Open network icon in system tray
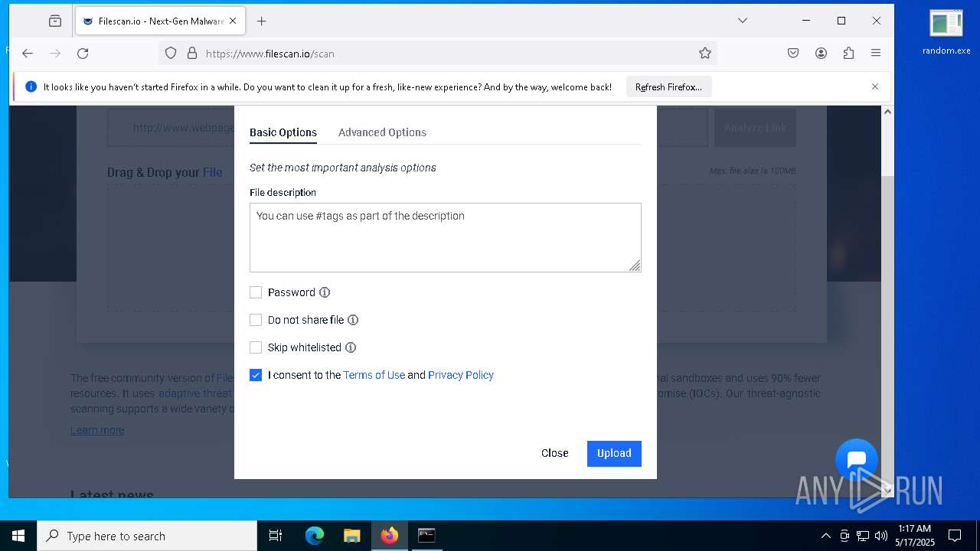Screen dimensions: 980x551 click(863, 536)
